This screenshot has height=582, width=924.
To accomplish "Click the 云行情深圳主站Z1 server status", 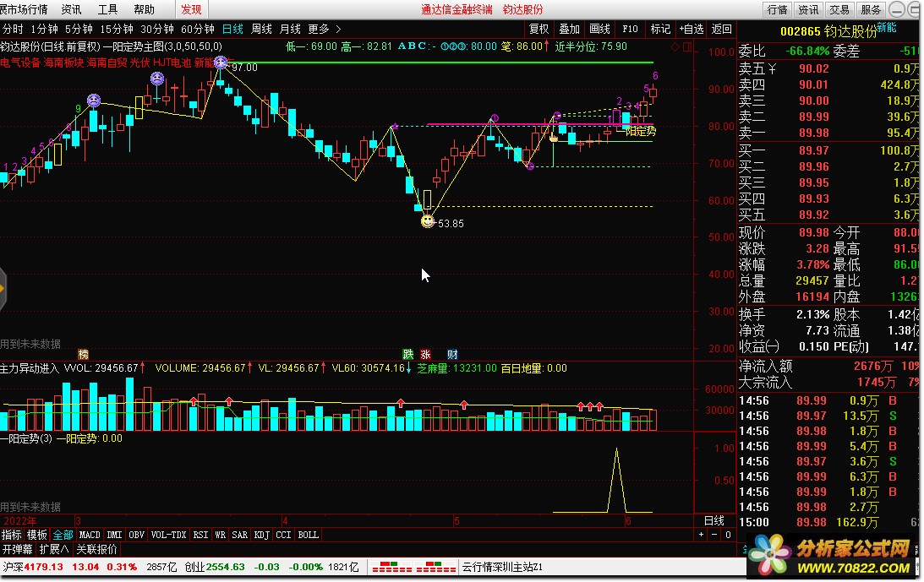I will [502, 568].
